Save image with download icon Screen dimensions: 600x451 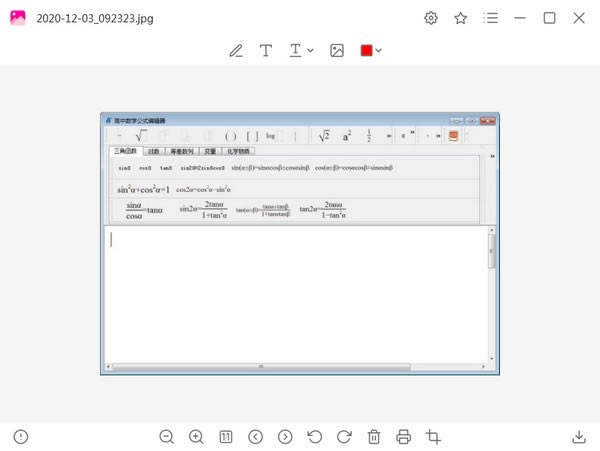(x=579, y=436)
